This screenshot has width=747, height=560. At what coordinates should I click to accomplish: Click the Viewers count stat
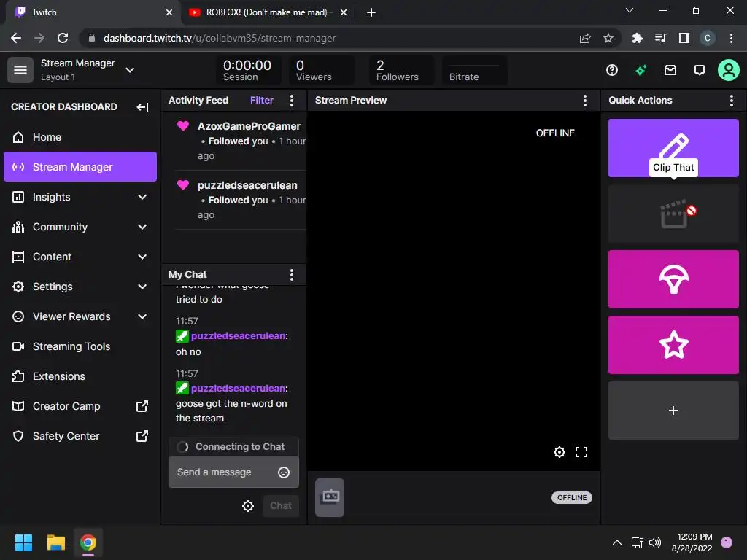pyautogui.click(x=321, y=70)
